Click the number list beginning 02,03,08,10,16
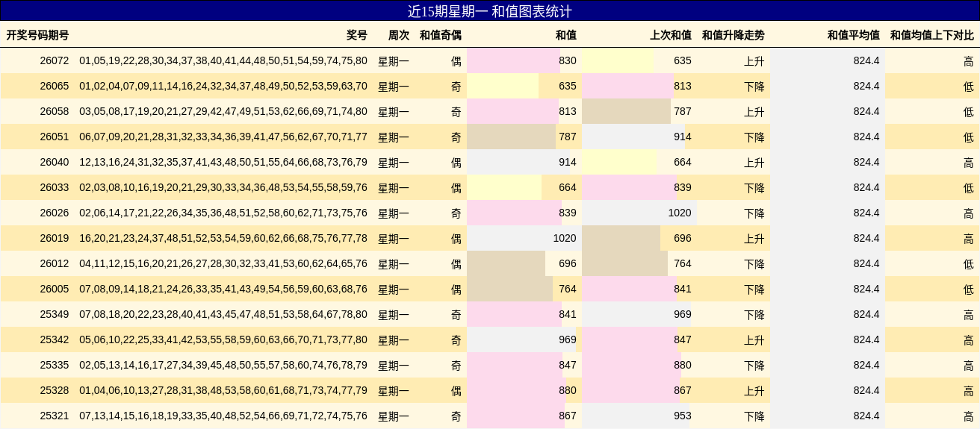The height and width of the screenshot is (429, 980). pyautogui.click(x=223, y=187)
